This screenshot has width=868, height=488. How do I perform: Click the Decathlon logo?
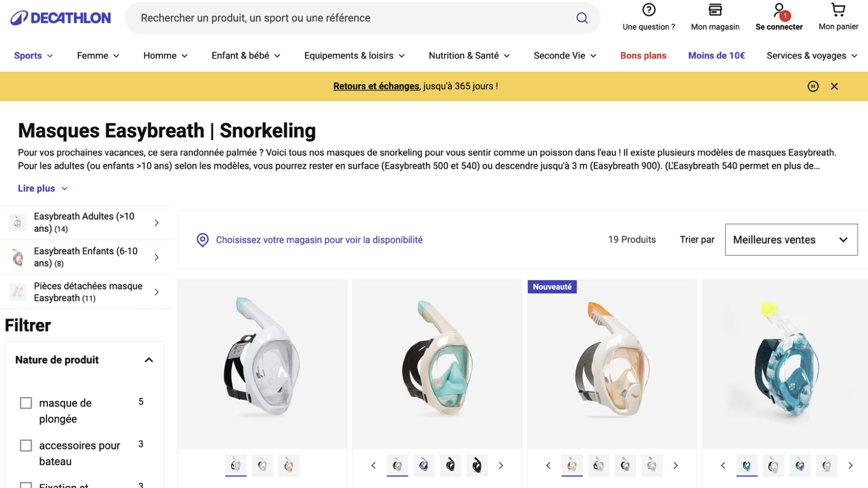coord(60,18)
